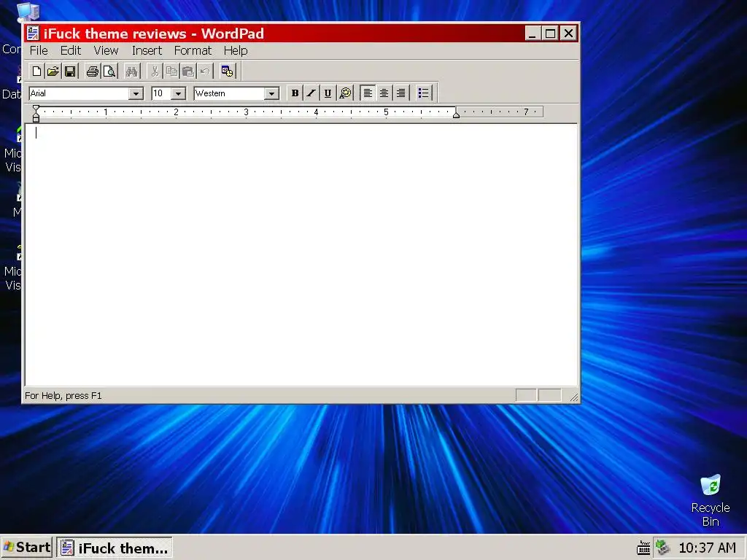Open the Format menu
This screenshot has width=747, height=560.
[x=193, y=50]
